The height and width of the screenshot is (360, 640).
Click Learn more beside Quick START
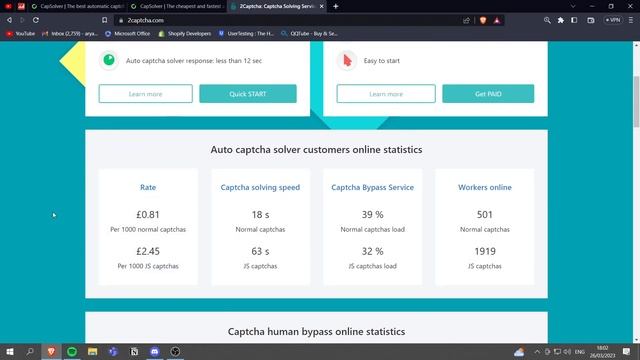click(145, 94)
